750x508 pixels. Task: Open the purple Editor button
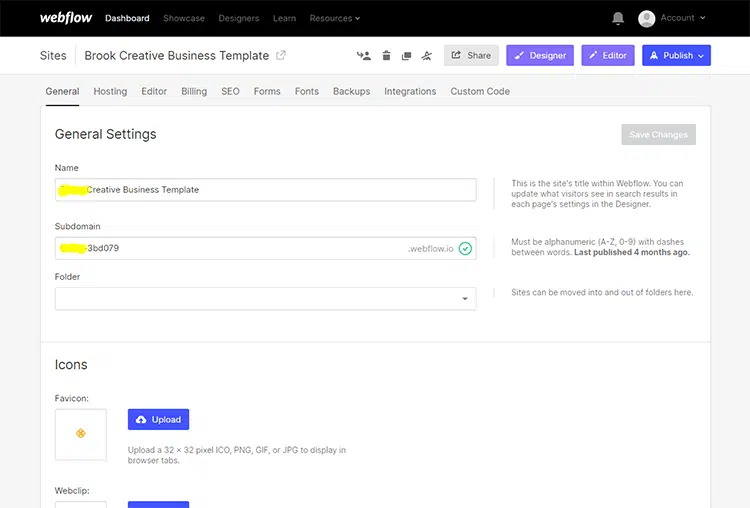coord(607,55)
